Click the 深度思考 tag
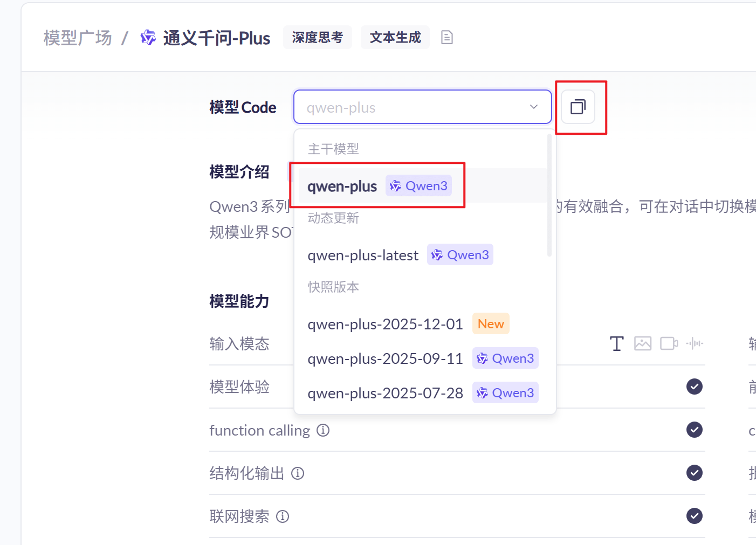Screen dimensions: 756x545 317,37
